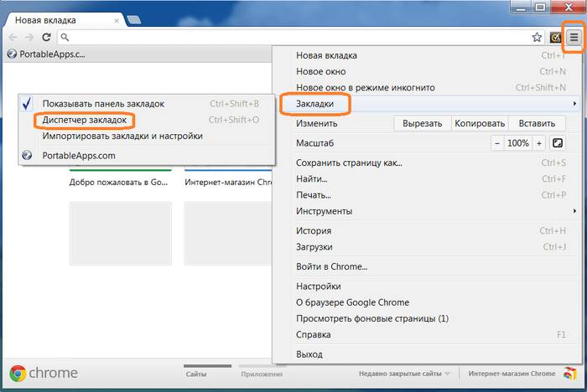This screenshot has height=392, width=587.
Task: Click the Chrome hamburger menu button
Action: point(574,38)
